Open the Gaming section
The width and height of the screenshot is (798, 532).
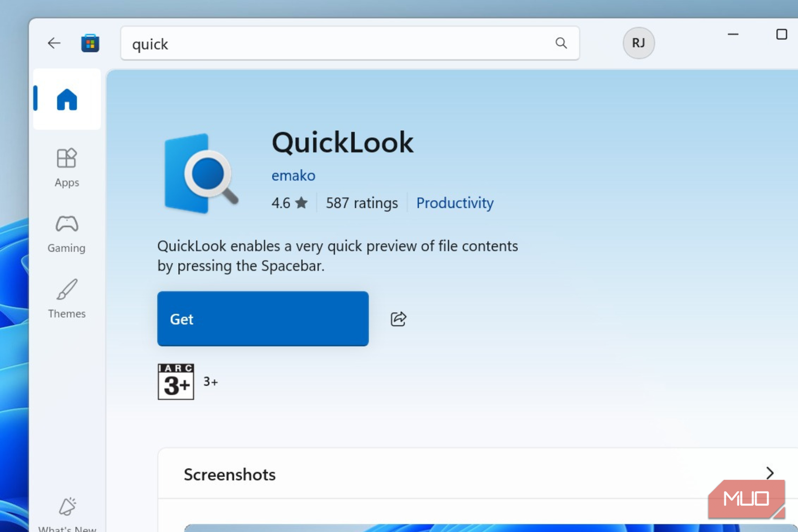tap(66, 234)
